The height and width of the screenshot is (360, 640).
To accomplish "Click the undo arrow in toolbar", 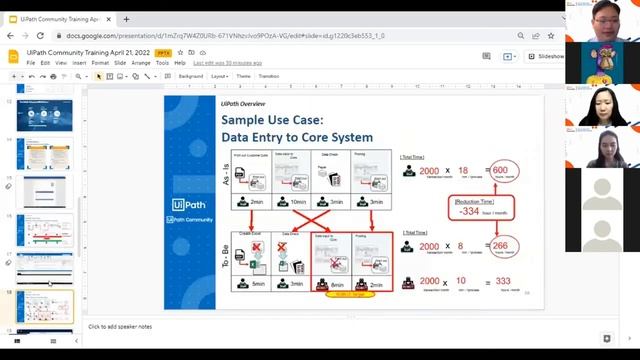I will coord(32,76).
